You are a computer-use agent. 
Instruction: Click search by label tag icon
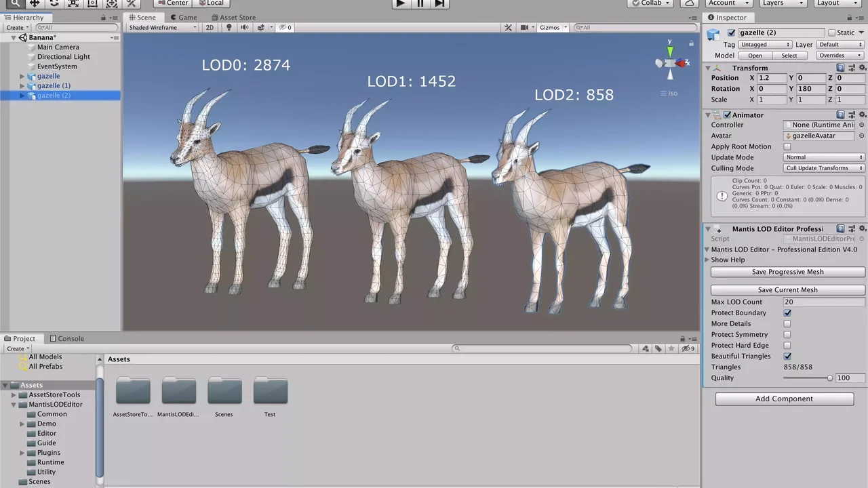point(658,348)
